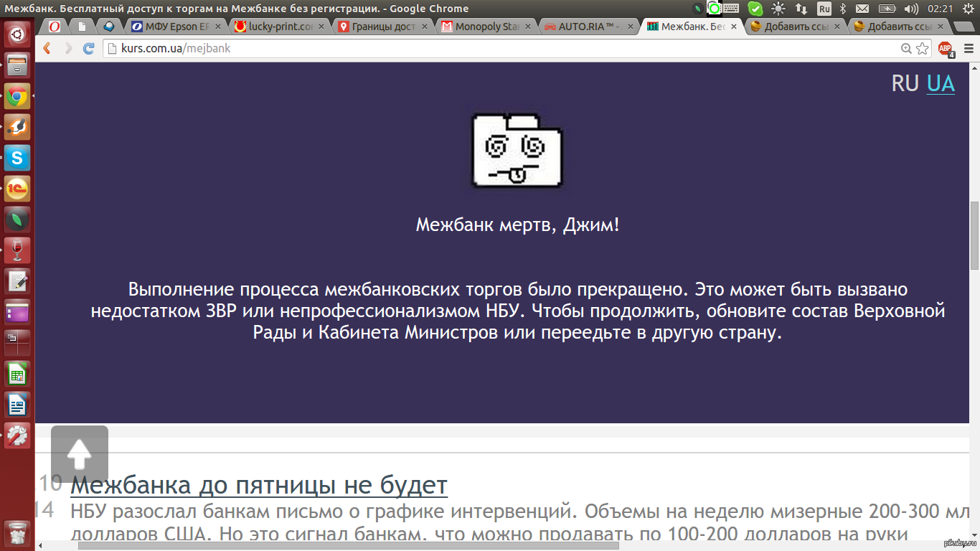
Task: Switch site language to UA
Action: 941,83
